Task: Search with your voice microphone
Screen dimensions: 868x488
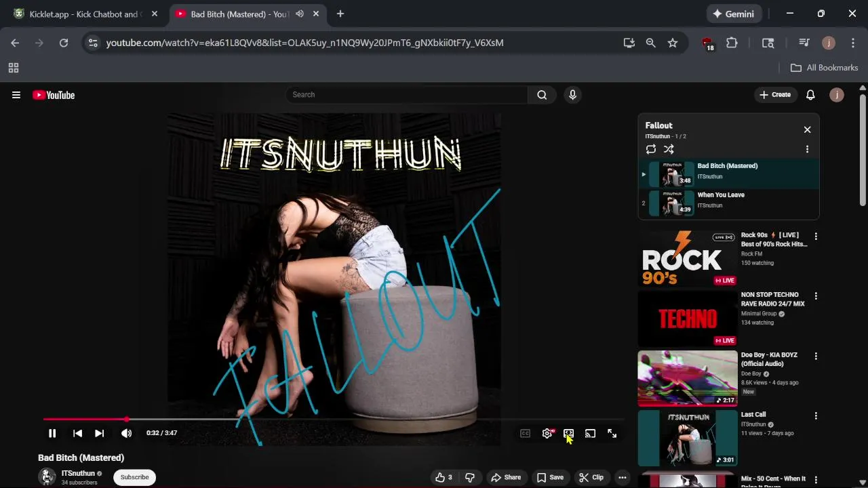Action: click(x=572, y=95)
